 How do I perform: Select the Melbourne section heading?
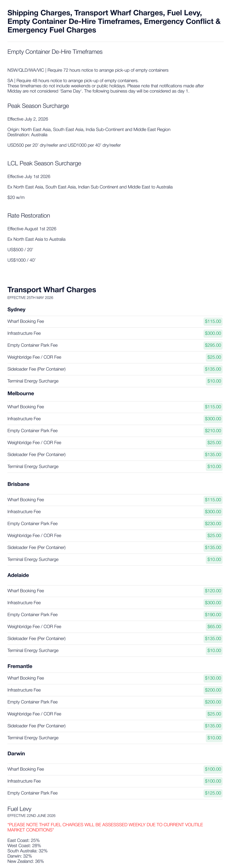pos(20,393)
